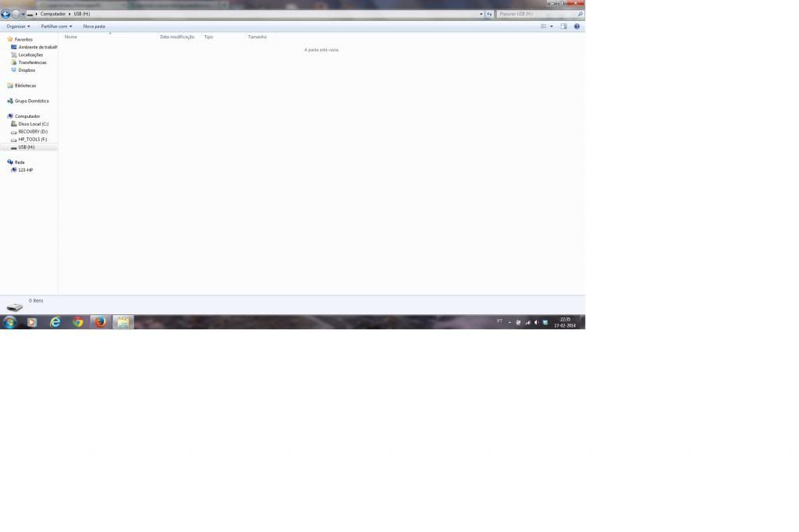Click the drive icon in details pane
The width and height of the screenshot is (799, 532).
coord(15,307)
